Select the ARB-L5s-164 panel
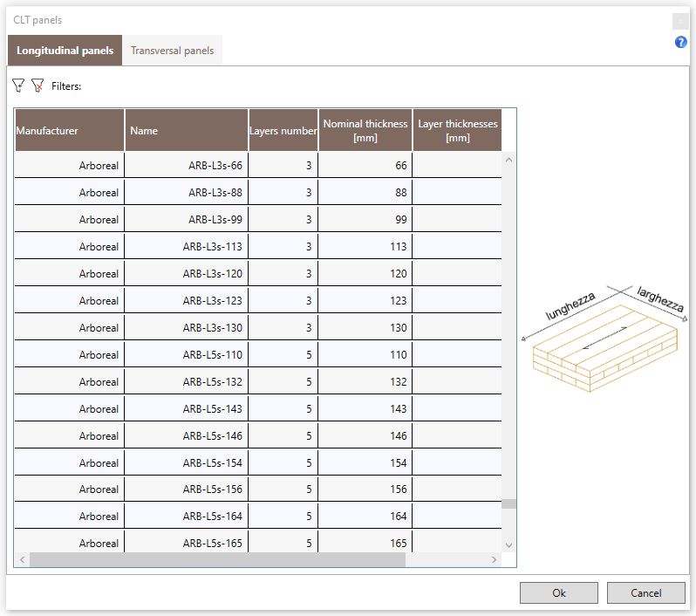Screen dimensions: 696x616 tap(213, 517)
